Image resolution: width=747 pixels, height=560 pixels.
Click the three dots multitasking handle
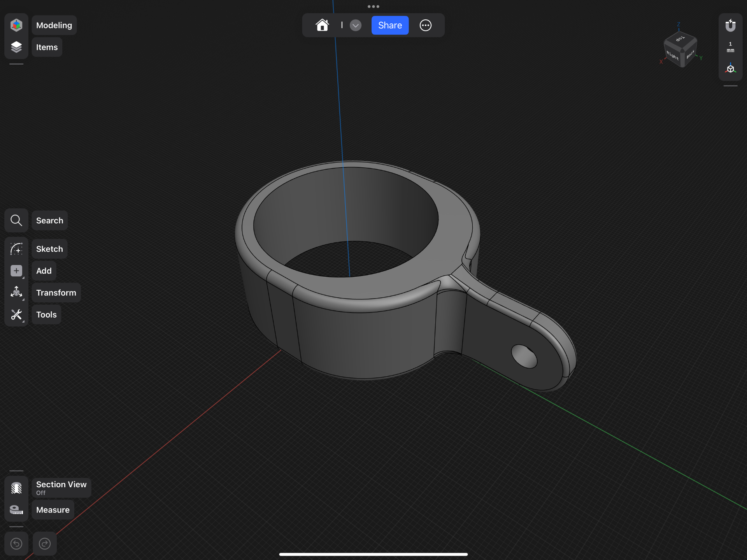(x=373, y=6)
